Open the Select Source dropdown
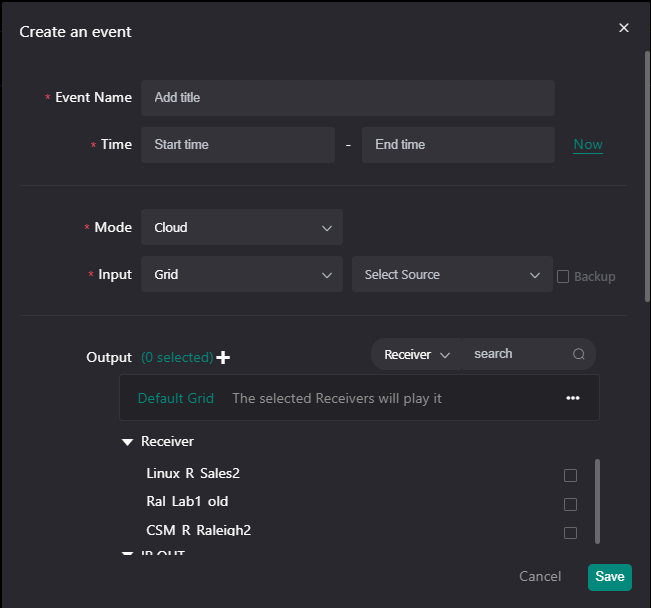The image size is (651, 608). 452,275
